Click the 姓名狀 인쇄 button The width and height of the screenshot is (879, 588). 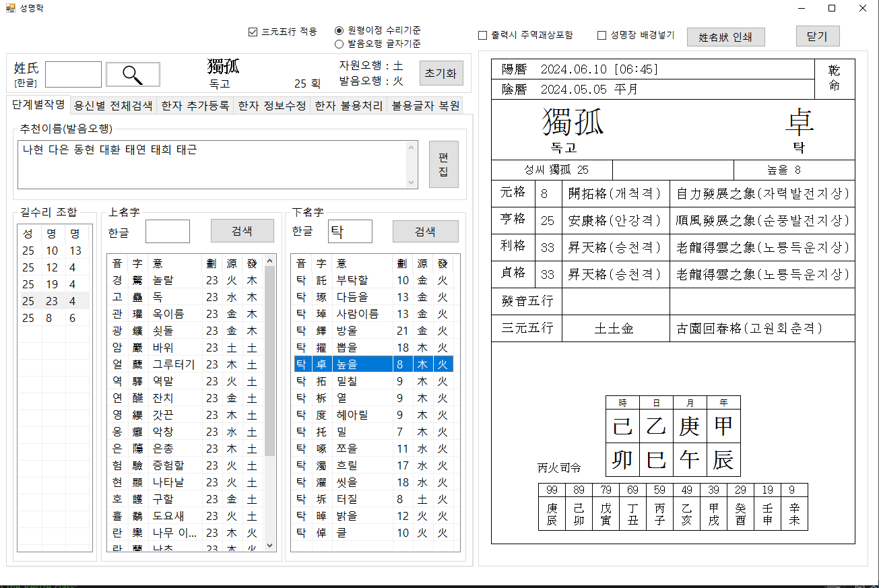tap(726, 37)
